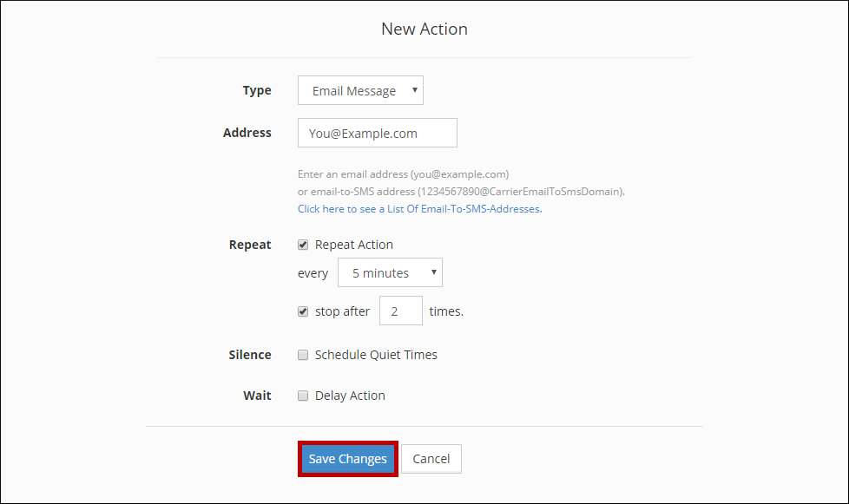This screenshot has width=849, height=504.
Task: Click the Address email input field
Action: (377, 134)
